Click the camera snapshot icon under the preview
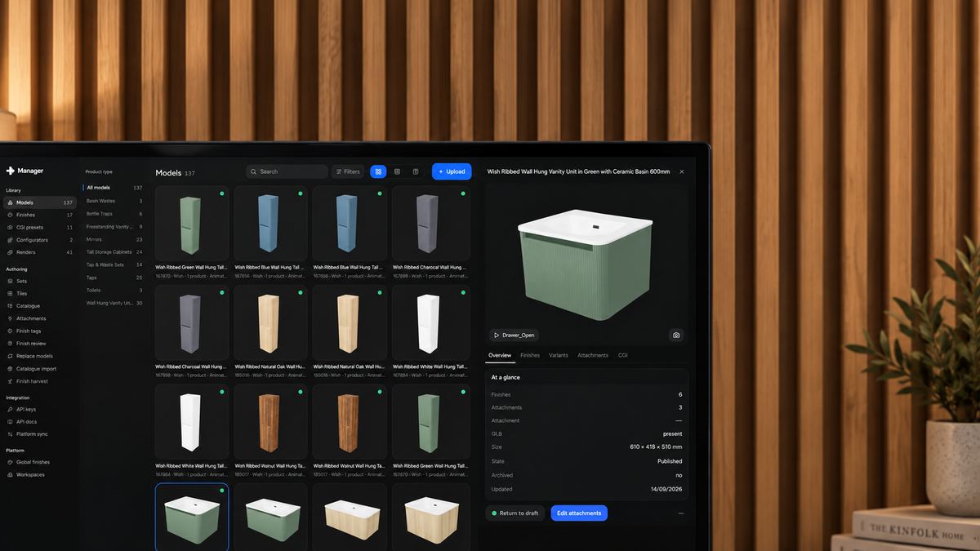This screenshot has width=980, height=551. 676,335
